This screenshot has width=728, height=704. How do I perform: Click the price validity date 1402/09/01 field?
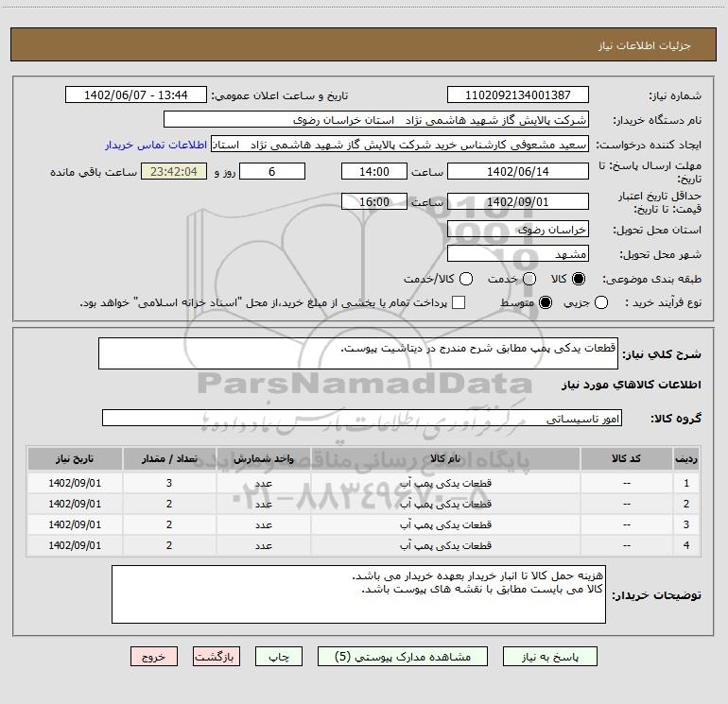518,201
